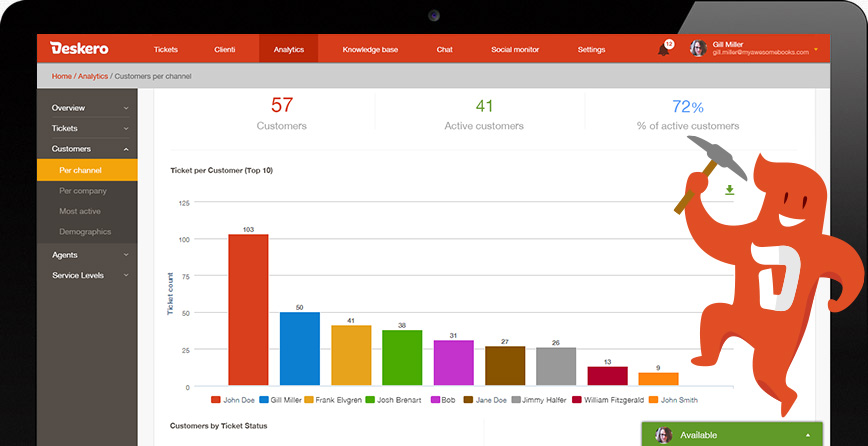868x446 pixels.
Task: Click Gill Miller's avatar in the header
Action: [x=698, y=49]
